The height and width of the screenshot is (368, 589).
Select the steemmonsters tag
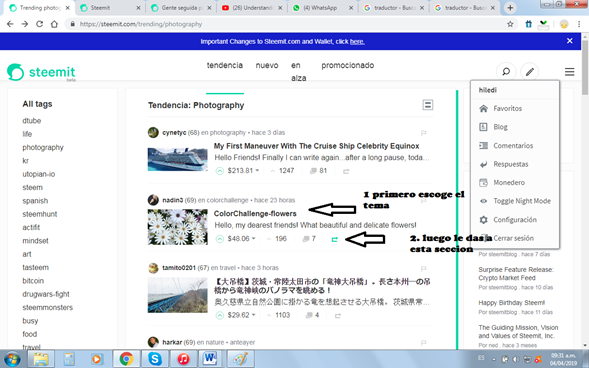pos(47,308)
